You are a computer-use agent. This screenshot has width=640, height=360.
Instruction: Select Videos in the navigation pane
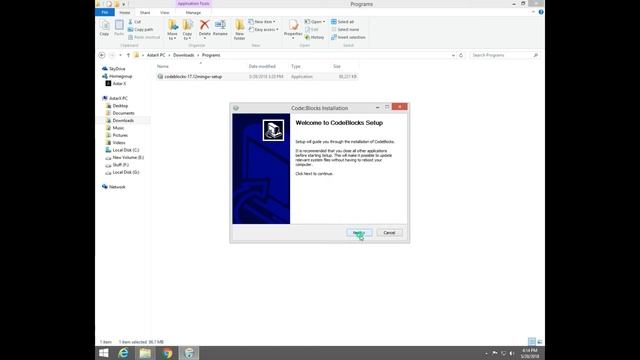(x=119, y=143)
